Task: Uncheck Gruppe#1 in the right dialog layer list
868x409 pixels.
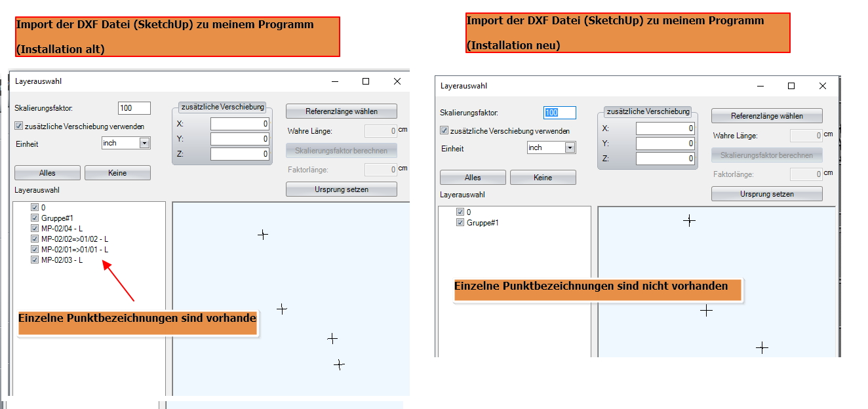Action: pyautogui.click(x=460, y=223)
